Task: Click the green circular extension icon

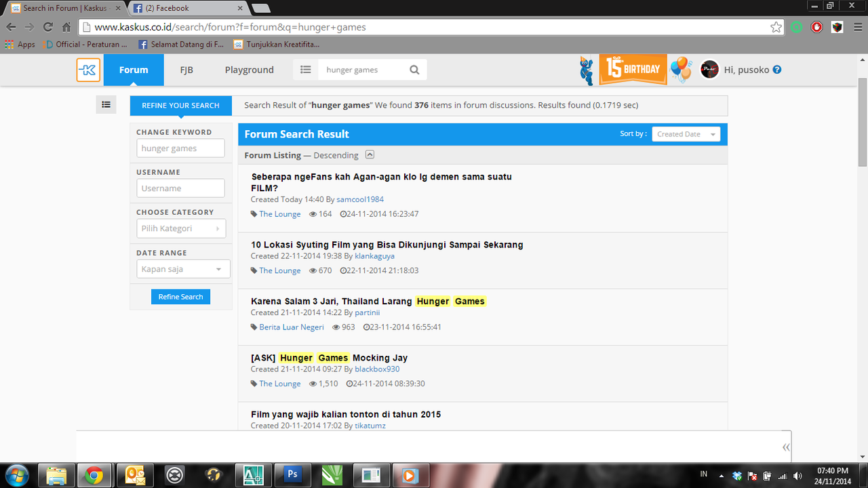Action: [797, 27]
